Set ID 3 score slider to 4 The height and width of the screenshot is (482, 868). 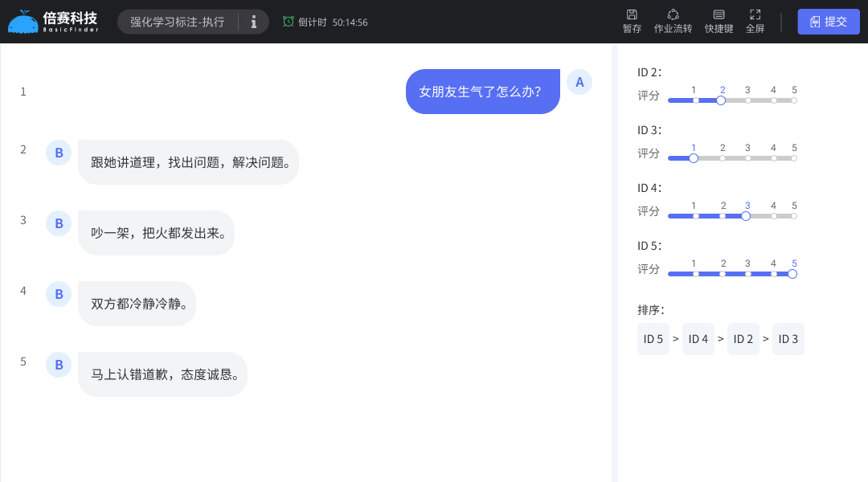pyautogui.click(x=774, y=158)
